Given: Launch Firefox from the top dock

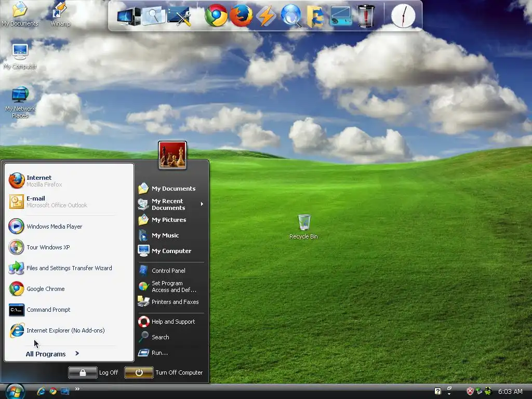Looking at the screenshot, I should 241,16.
